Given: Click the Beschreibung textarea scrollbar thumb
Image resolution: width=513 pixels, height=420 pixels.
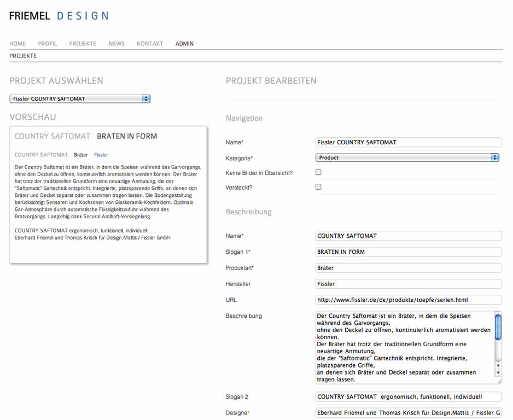Looking at the screenshot, I should point(498,327).
